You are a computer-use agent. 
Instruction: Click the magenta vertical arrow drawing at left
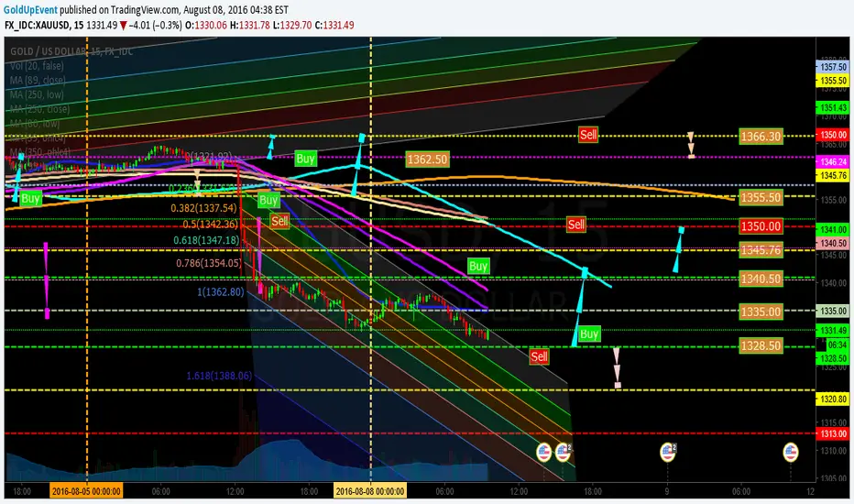click(47, 280)
